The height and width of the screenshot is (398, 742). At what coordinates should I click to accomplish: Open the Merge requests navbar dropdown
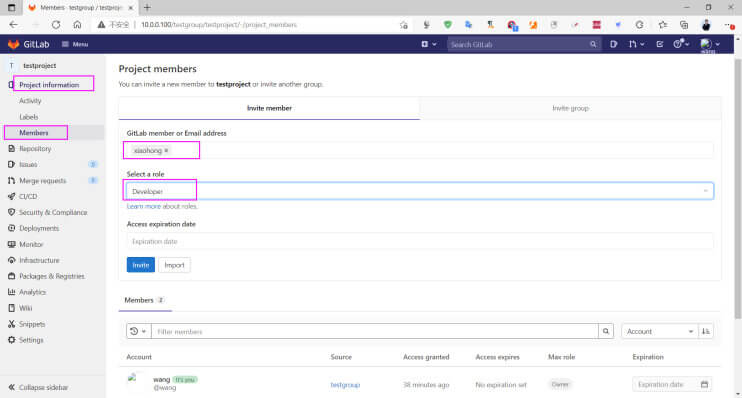(x=636, y=44)
